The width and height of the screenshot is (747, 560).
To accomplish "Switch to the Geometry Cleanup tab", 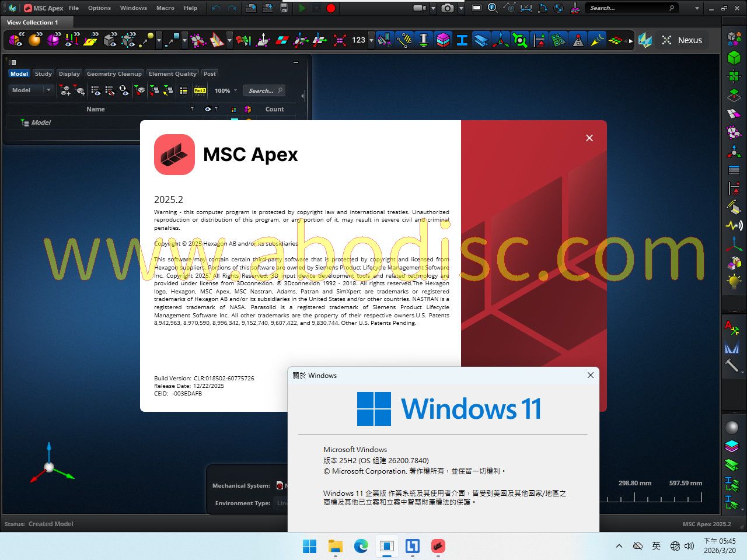I will pos(114,73).
